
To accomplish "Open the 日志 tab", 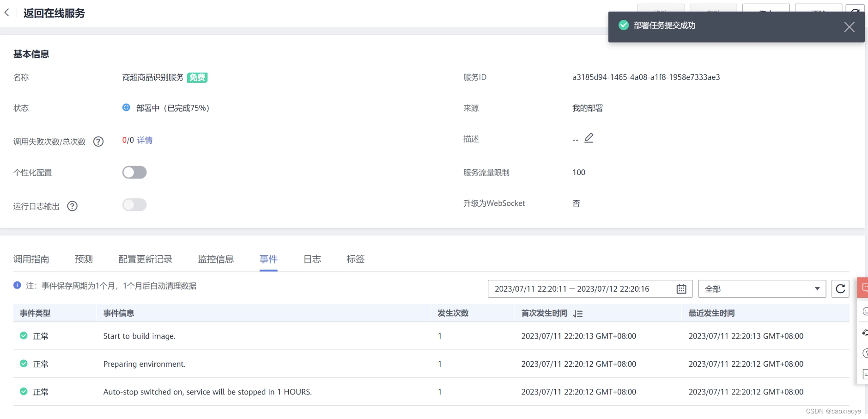I will 312,259.
